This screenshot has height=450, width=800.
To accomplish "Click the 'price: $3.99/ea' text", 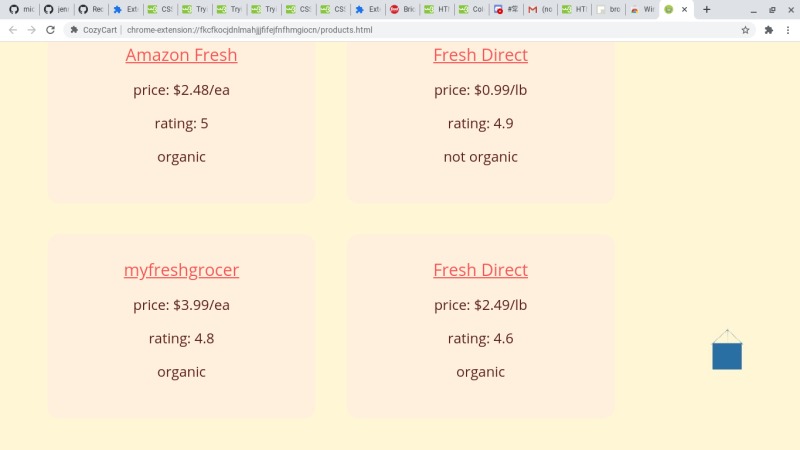I will [181, 305].
